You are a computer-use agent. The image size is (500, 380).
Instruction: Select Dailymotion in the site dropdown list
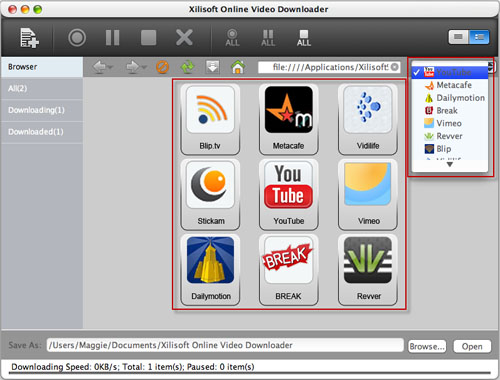(450, 98)
